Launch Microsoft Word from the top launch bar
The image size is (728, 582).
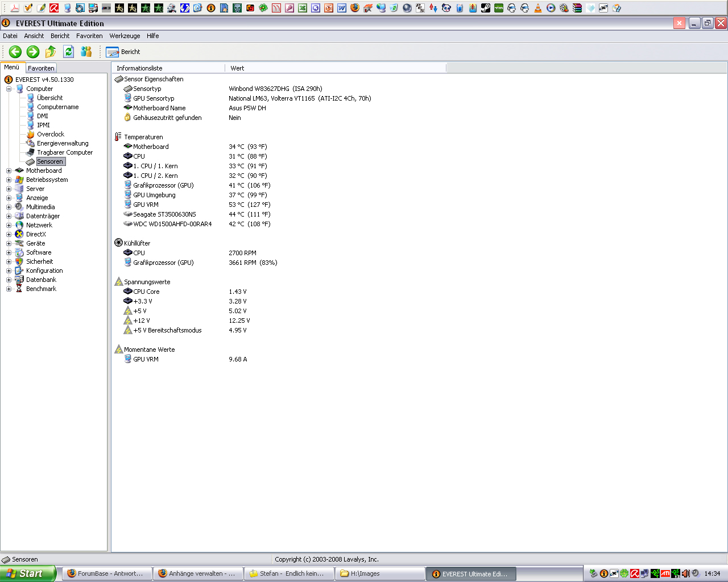342,8
